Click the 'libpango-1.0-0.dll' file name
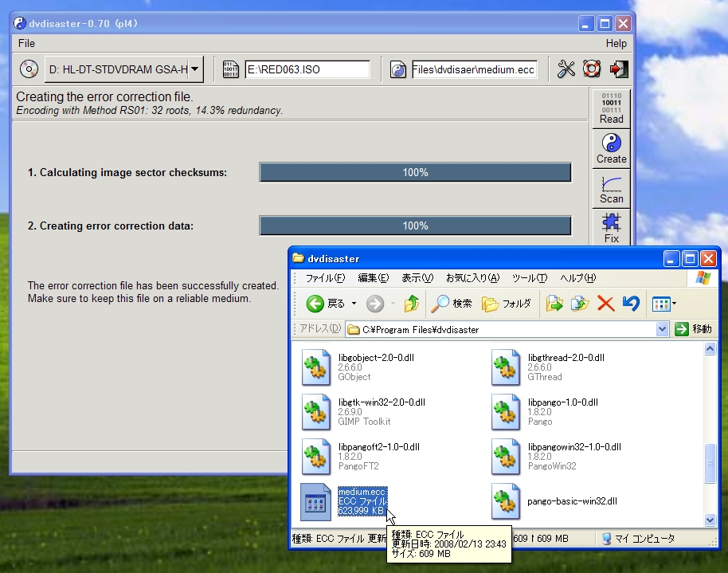The height and width of the screenshot is (573, 728). pyautogui.click(x=562, y=402)
